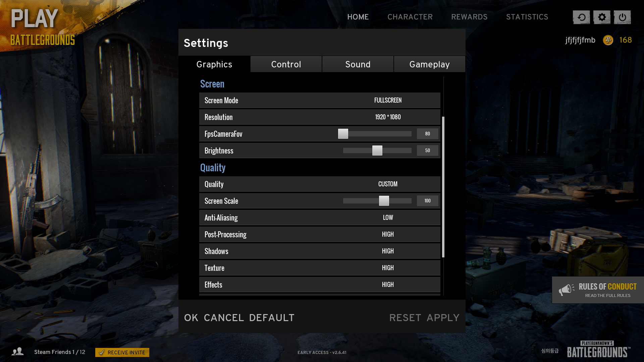The height and width of the screenshot is (362, 644).
Task: Click the Rules of Conduct megaphone icon
Action: (567, 290)
